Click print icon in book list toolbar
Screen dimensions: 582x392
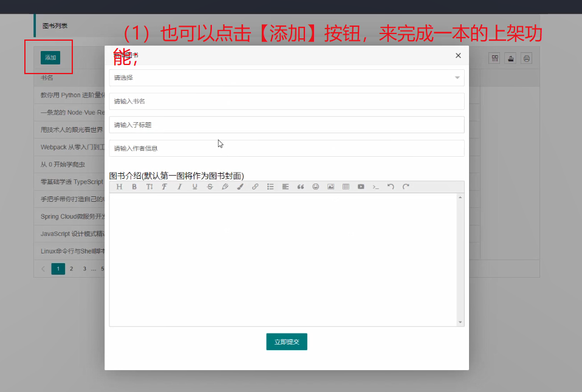[x=526, y=58]
